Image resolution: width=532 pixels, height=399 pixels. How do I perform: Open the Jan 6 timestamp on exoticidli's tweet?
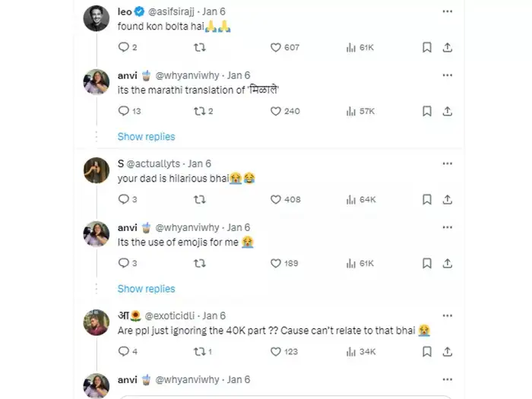click(214, 315)
